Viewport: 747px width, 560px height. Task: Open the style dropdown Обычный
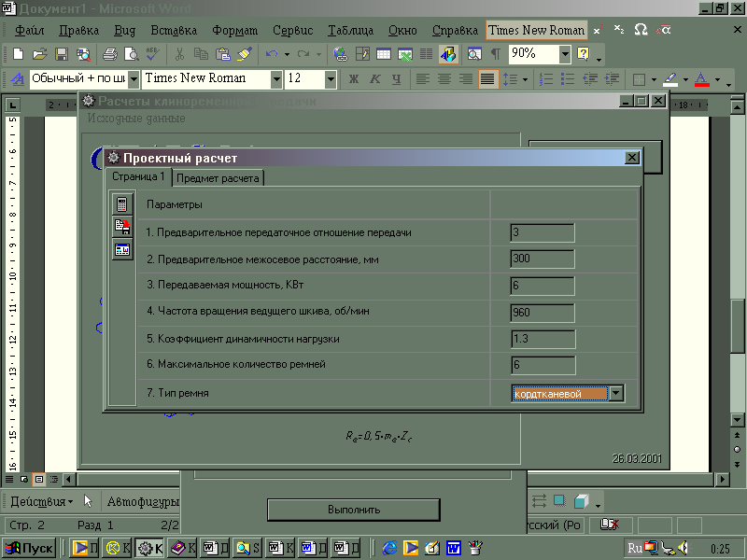tap(134, 79)
